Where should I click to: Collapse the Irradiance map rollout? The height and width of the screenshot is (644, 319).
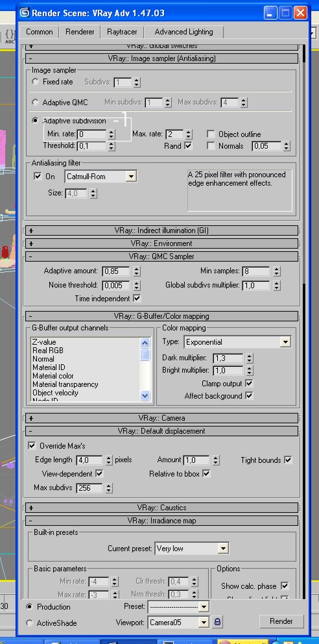[161, 521]
